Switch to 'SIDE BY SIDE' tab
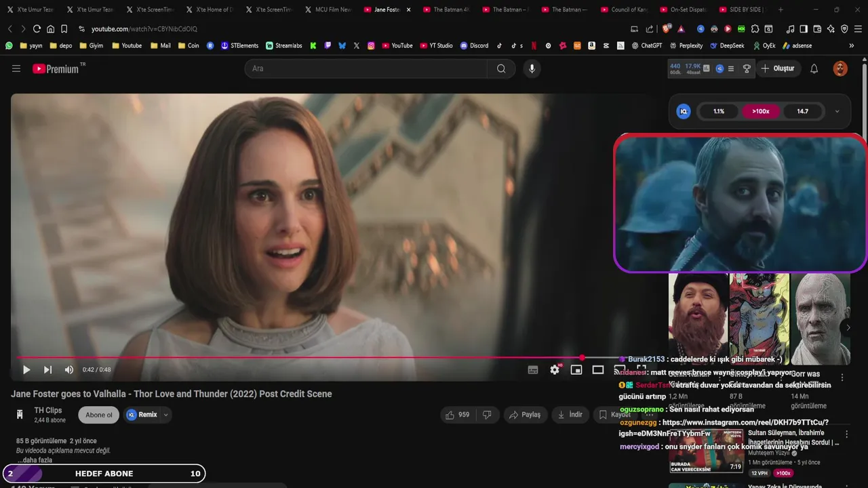Screen dimensions: 868x488 742,9
